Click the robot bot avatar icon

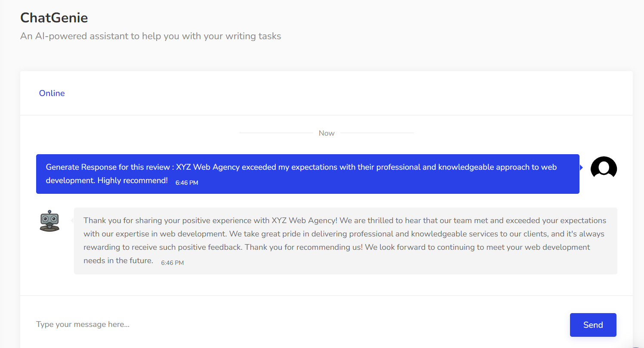(49, 221)
